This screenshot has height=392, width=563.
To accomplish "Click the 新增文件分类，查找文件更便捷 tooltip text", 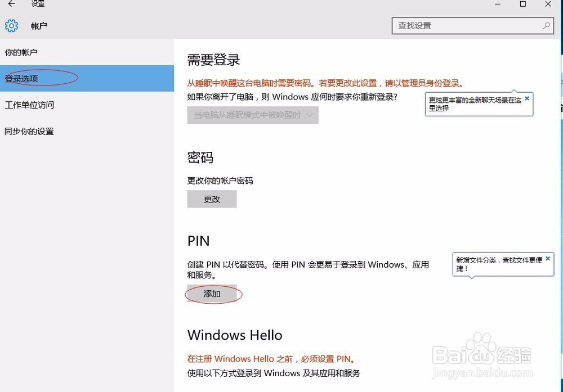I will (499, 264).
